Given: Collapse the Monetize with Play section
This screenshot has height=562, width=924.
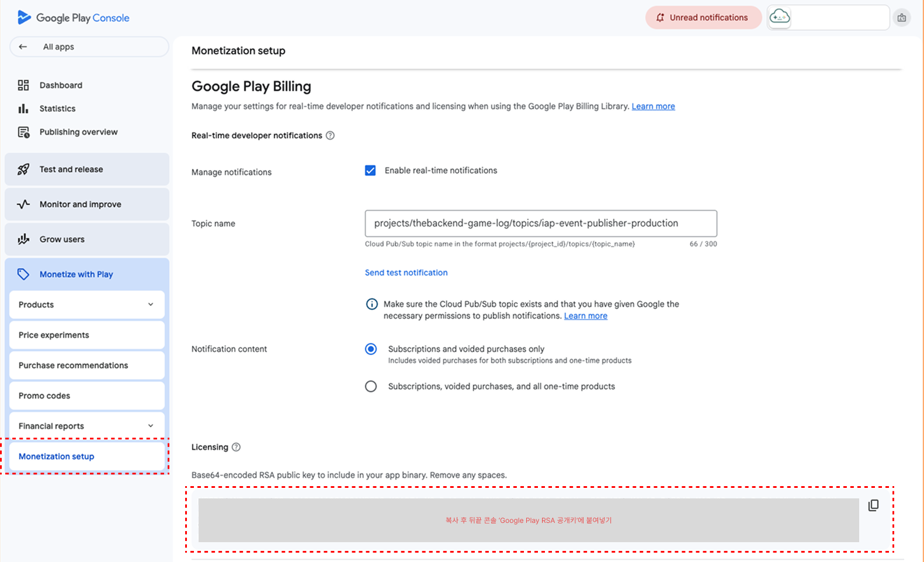Looking at the screenshot, I should [x=87, y=274].
